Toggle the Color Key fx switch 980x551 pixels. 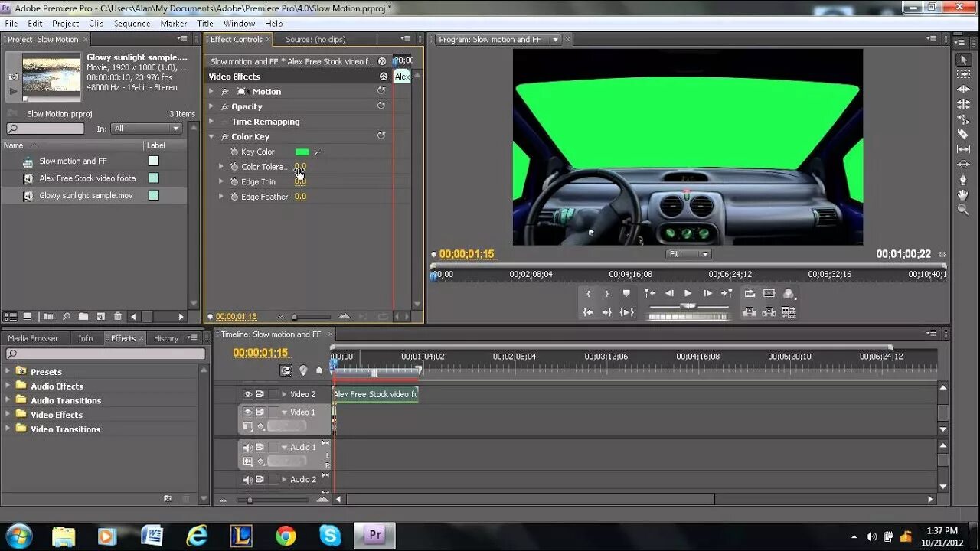point(225,137)
